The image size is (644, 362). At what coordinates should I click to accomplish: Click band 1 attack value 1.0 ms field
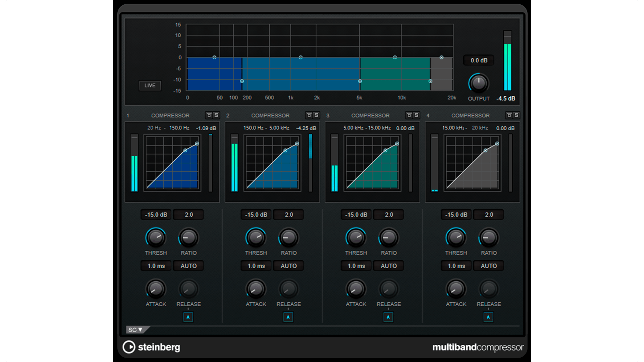(156, 266)
